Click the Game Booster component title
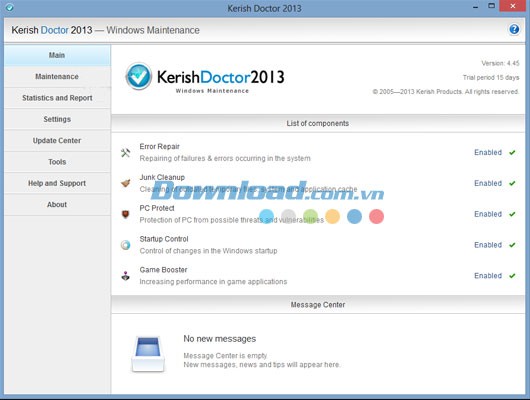The height and width of the screenshot is (400, 530). [x=163, y=269]
